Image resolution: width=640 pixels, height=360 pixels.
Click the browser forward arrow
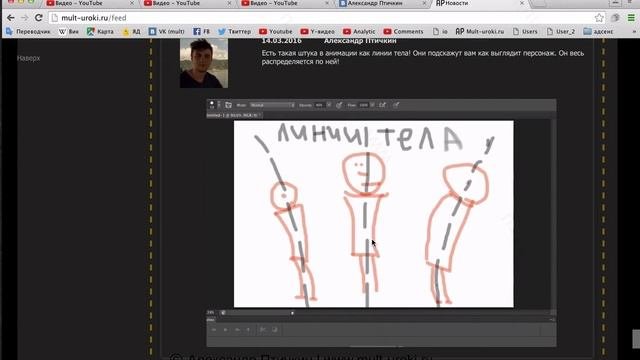coord(24,18)
